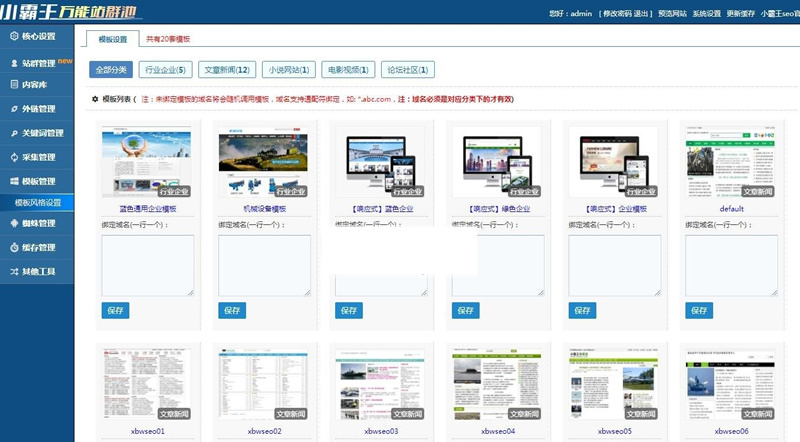800x442 pixels.
Task: Open 蜘蛛管理 sidebar section
Action: click(37, 223)
